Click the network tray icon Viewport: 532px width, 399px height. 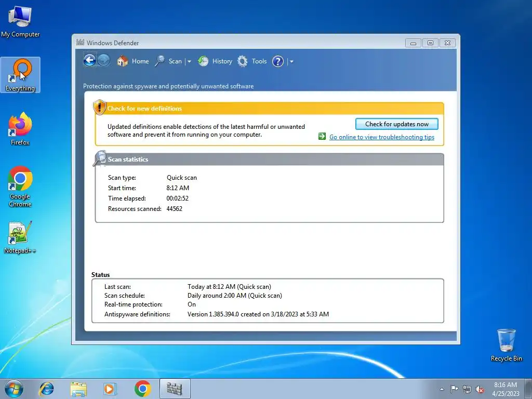coord(467,389)
